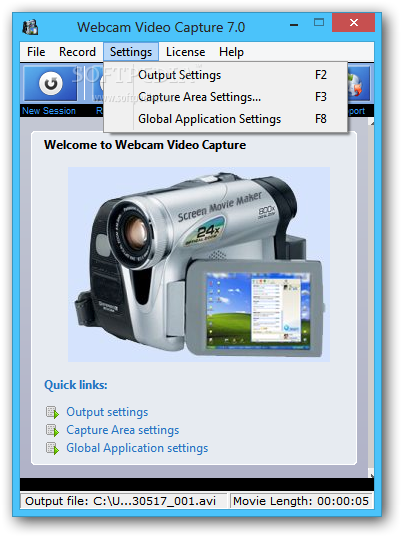Open the Help menu
Image resolution: width=402 pixels, height=537 pixels.
coord(231,52)
